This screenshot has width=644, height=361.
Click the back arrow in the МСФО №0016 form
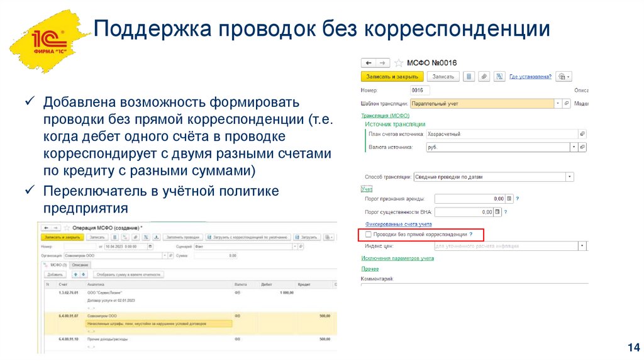point(369,63)
